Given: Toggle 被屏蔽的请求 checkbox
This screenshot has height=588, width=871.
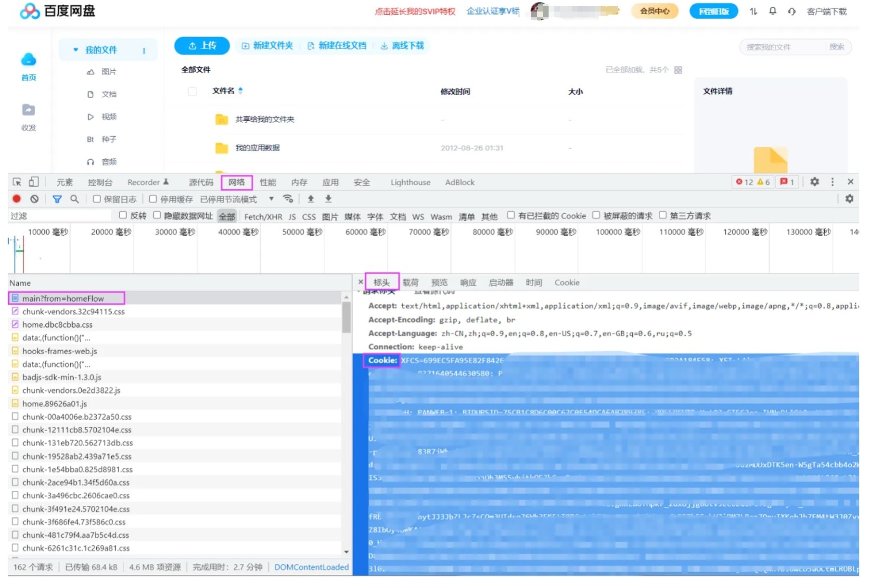Looking at the screenshot, I should tap(596, 215).
